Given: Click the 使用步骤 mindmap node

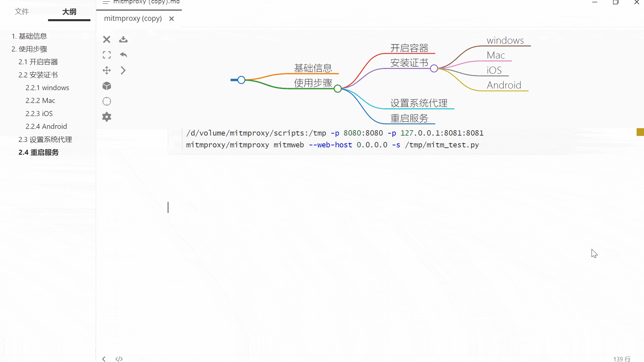Looking at the screenshot, I should [x=313, y=83].
